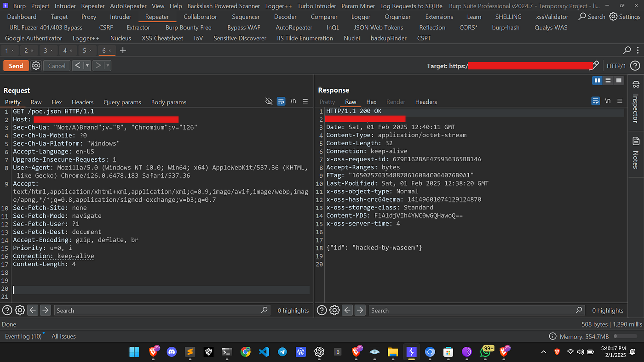Open the Repeater three-dot options menu
This screenshot has width=644, height=362.
coord(638,50)
